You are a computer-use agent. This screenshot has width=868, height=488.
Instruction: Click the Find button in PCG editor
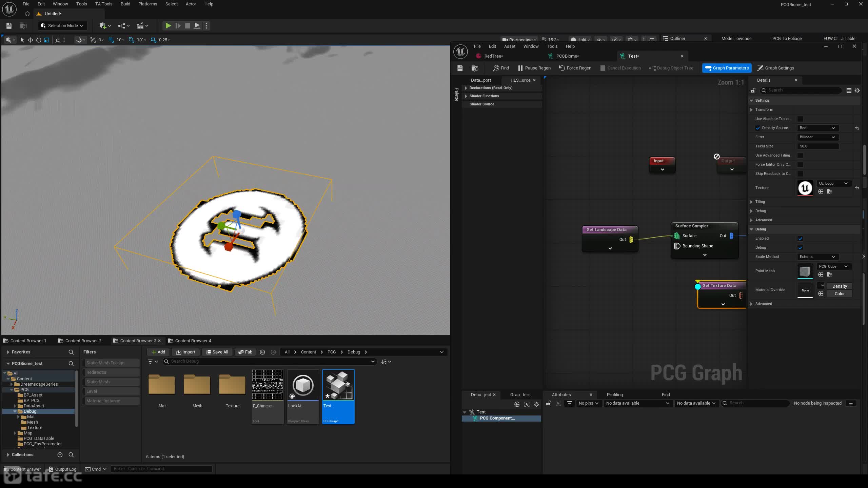tap(501, 68)
